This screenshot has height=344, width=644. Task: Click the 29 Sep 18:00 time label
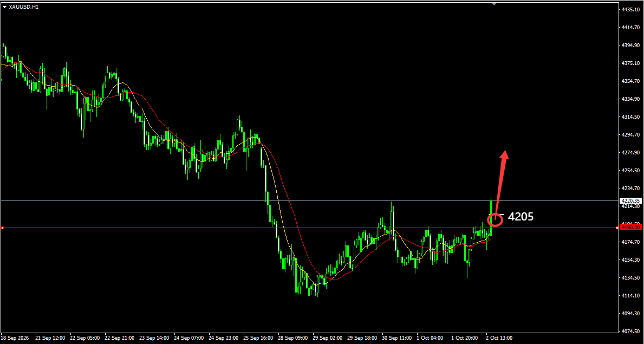click(x=362, y=338)
